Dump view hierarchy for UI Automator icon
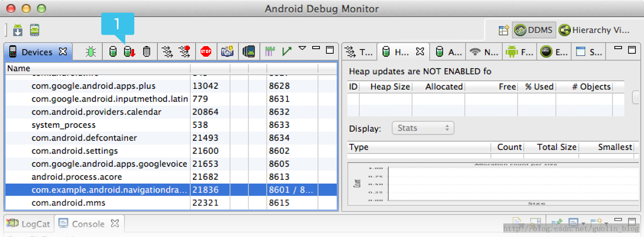The image size is (644, 237). (249, 52)
